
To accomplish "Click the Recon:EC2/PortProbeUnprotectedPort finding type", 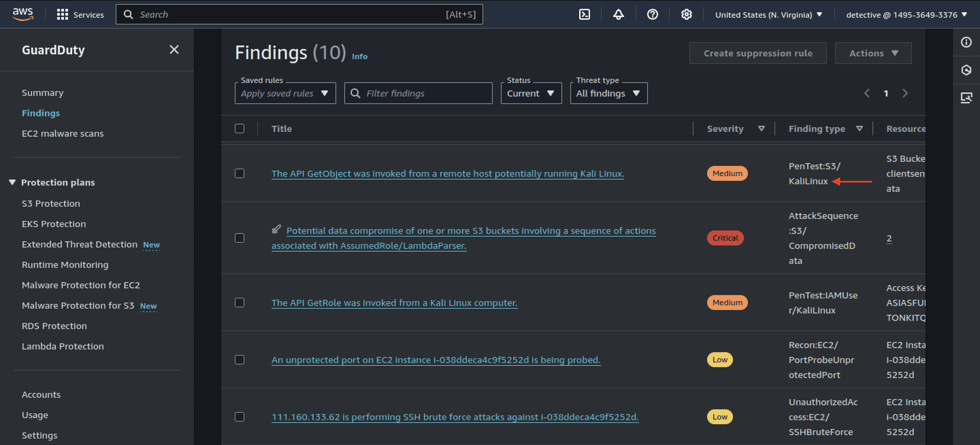I will click(821, 360).
